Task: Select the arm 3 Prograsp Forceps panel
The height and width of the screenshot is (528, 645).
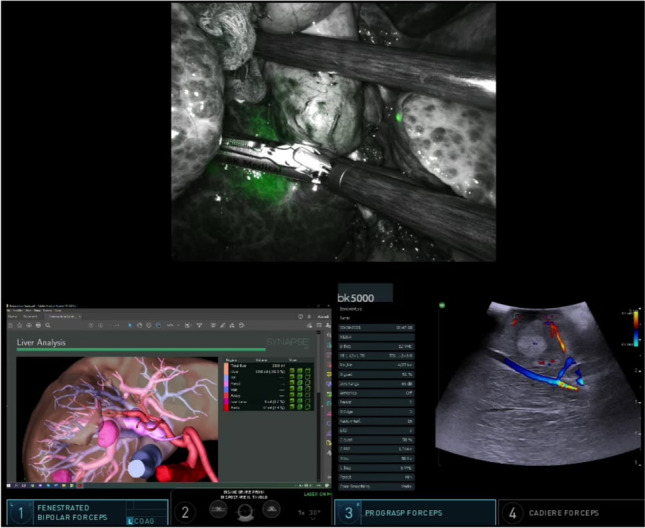Action: pyautogui.click(x=414, y=513)
